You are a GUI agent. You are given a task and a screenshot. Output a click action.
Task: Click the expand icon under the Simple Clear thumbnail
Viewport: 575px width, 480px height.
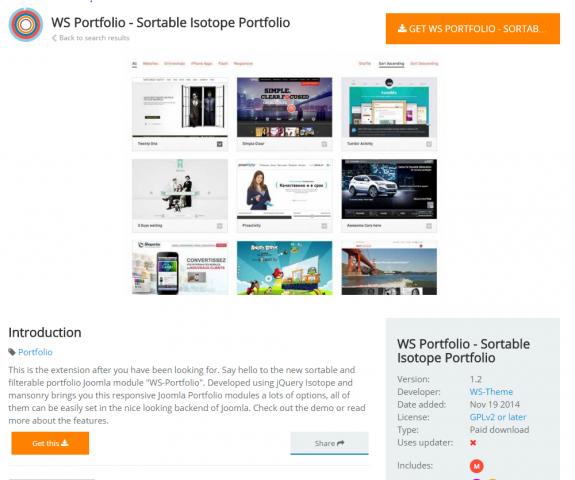tap(324, 144)
